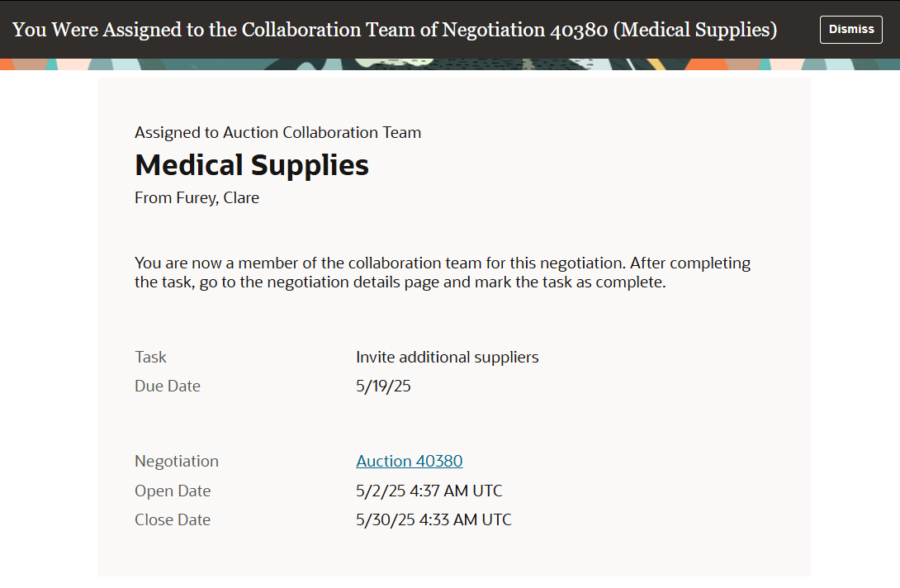Click the due date 5/19/25
This screenshot has height=588, width=900.
pos(382,386)
